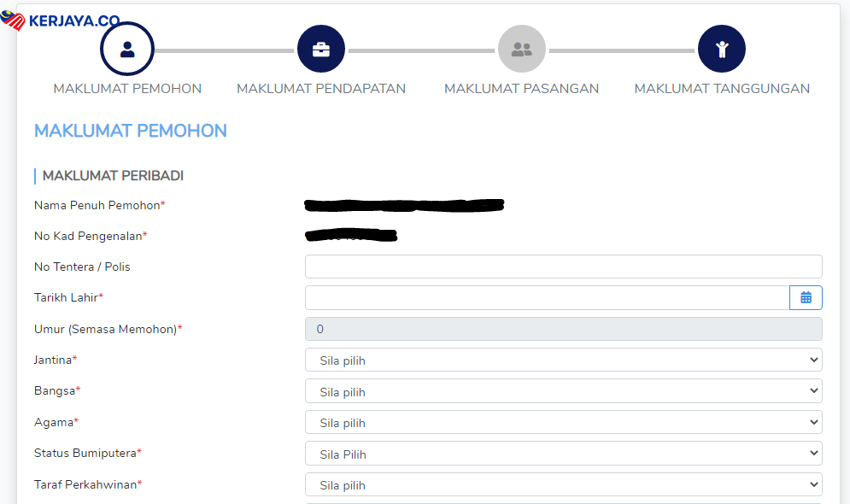Image resolution: width=850 pixels, height=504 pixels.
Task: Click inside the No Tentera / Polis field
Action: [x=563, y=267]
